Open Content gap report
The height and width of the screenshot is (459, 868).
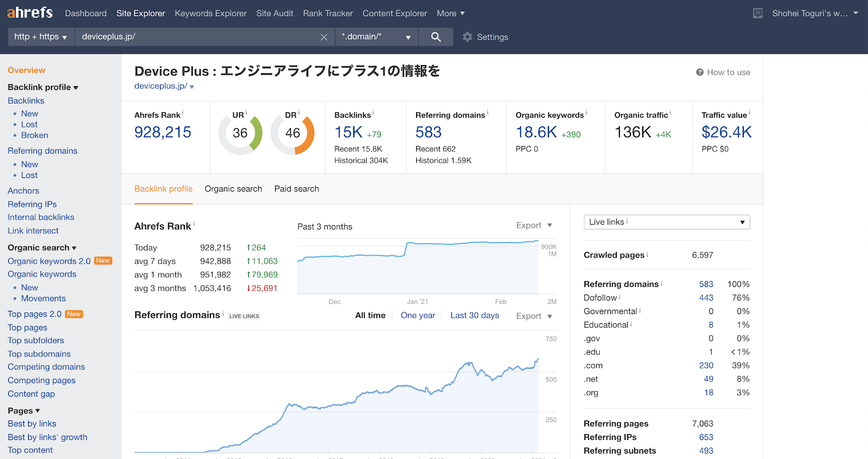(31, 394)
